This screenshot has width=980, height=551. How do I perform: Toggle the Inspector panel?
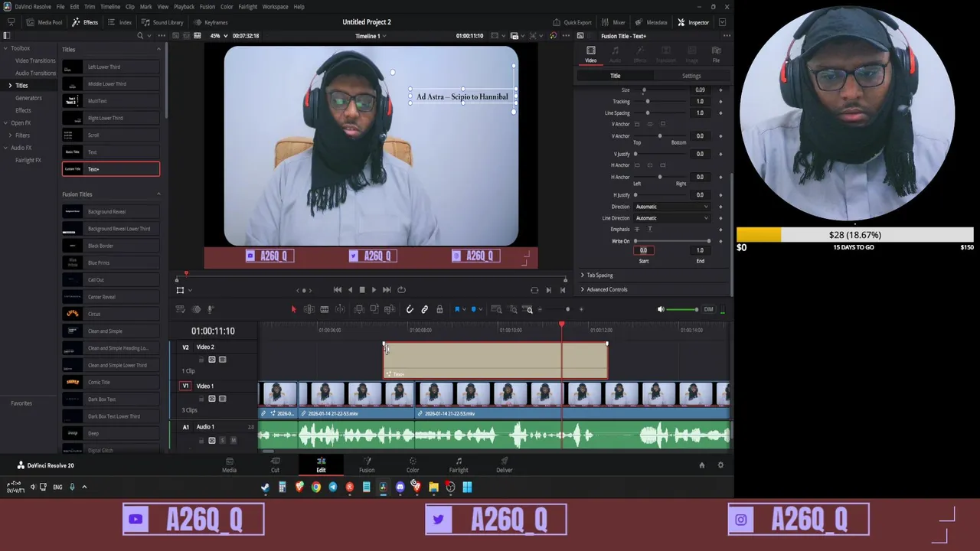693,22
